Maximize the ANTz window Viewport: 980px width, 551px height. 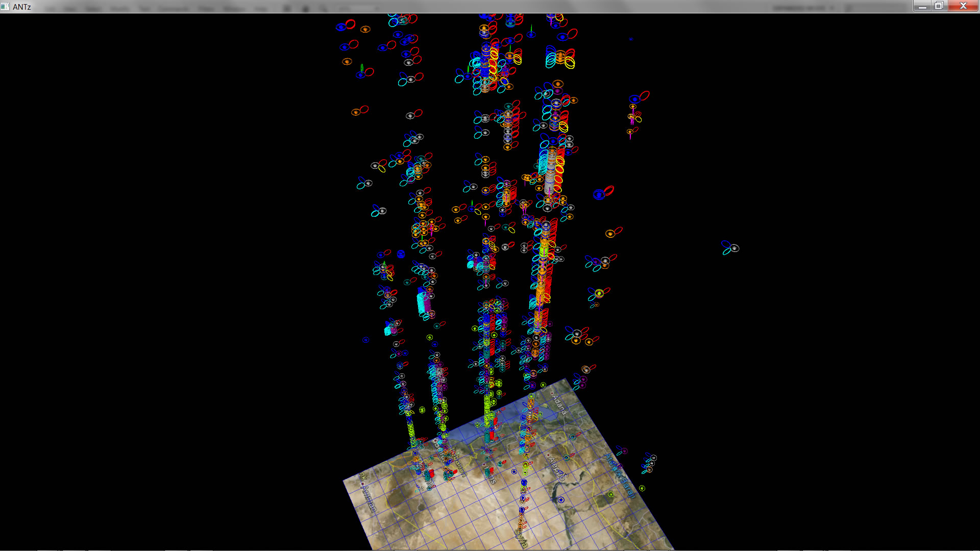[x=939, y=6]
